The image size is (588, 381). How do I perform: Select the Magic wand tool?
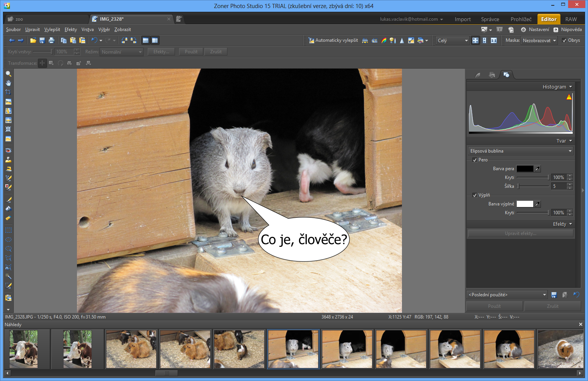8,276
